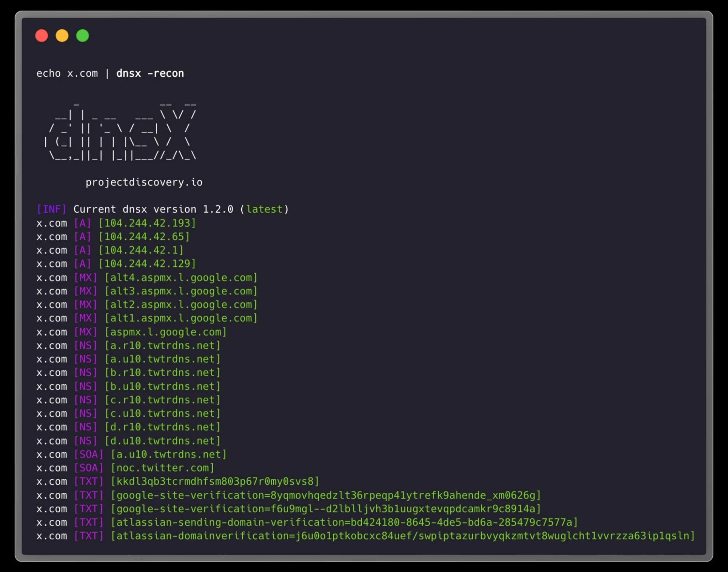The height and width of the screenshot is (572, 728).
Task: Click the '[SOA]' tag on noc.twitter.com row
Action: click(89, 468)
